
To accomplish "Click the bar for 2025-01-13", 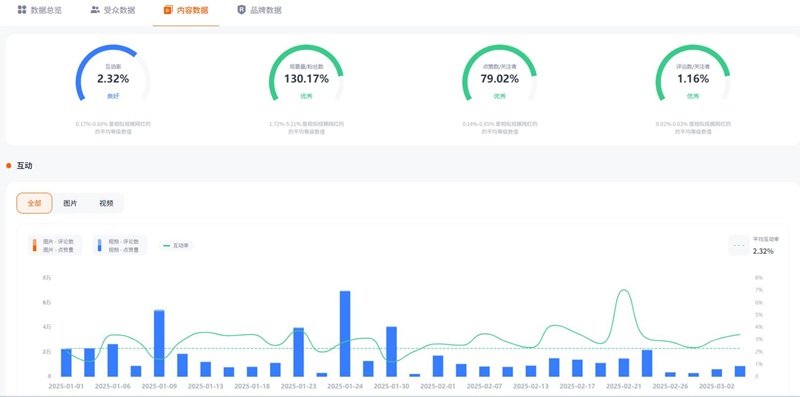I will tap(206, 369).
